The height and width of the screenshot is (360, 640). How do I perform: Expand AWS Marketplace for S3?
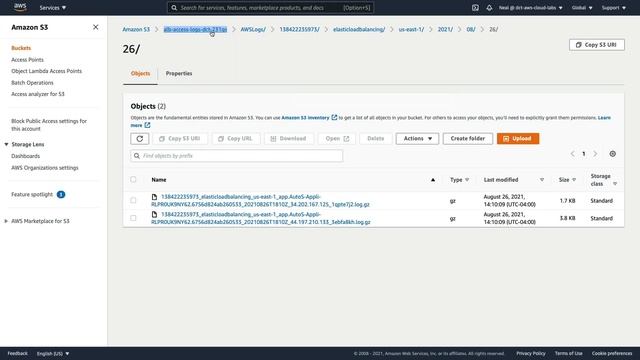[x=6, y=221]
